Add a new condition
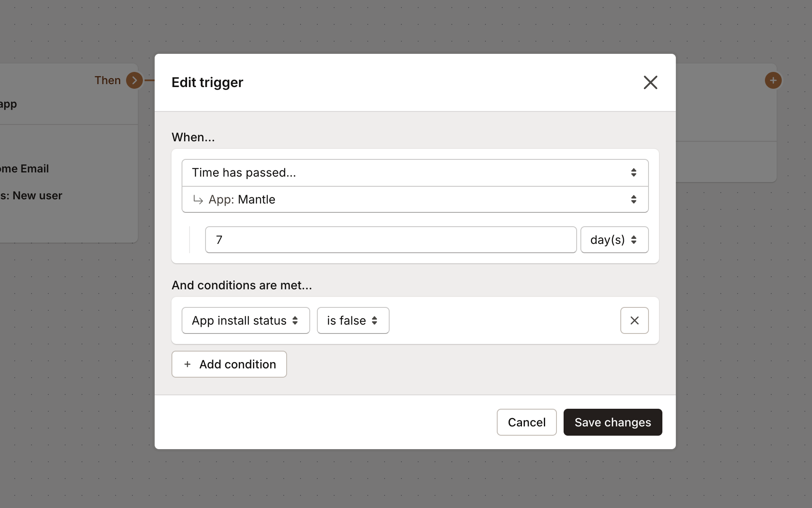Viewport: 812px width, 508px height. point(229,364)
